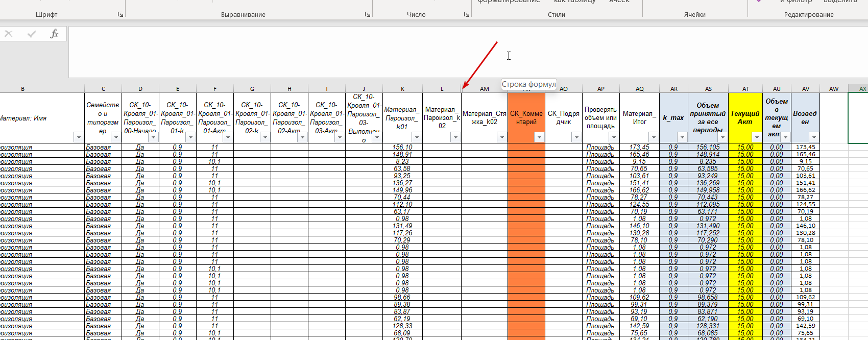Click the k_max header cell
868x340 pixels.
[673, 118]
